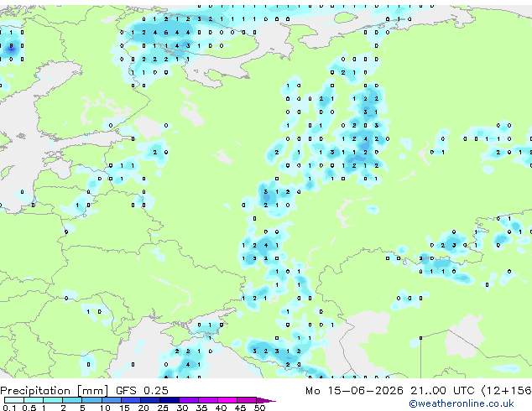The height and width of the screenshot is (411, 532).
Task: Select the 0.1–0.5 mm legend color swatch
Action: pos(14,400)
